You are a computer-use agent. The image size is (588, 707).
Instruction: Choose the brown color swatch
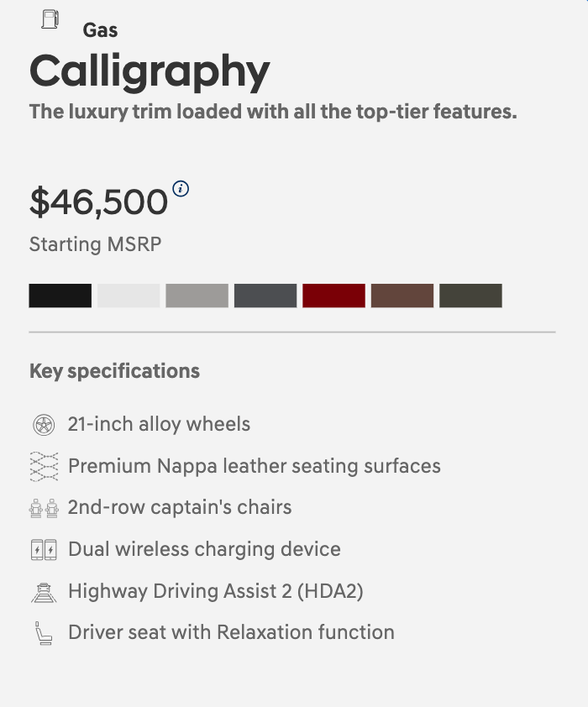pyautogui.click(x=402, y=296)
